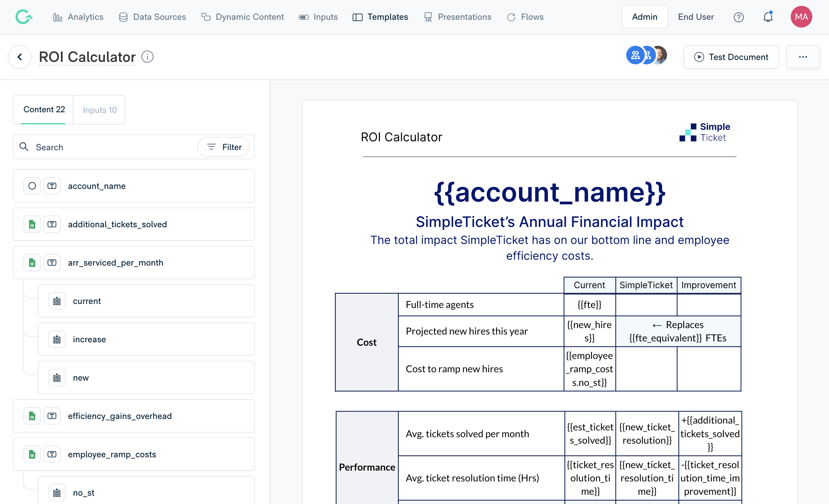
Task: Click the spreadsheet icon on additional_tickets_solved
Action: (x=32, y=224)
